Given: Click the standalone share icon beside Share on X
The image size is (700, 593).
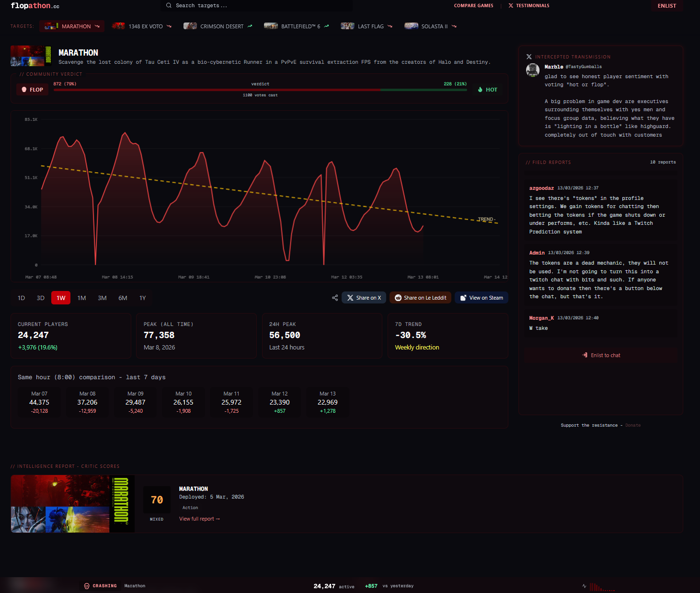Looking at the screenshot, I should (x=335, y=298).
